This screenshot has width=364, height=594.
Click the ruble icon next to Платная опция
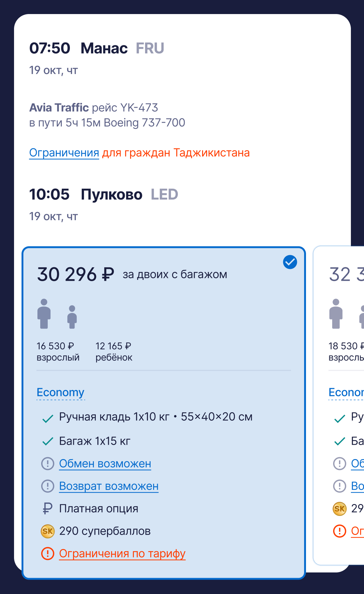click(x=47, y=509)
